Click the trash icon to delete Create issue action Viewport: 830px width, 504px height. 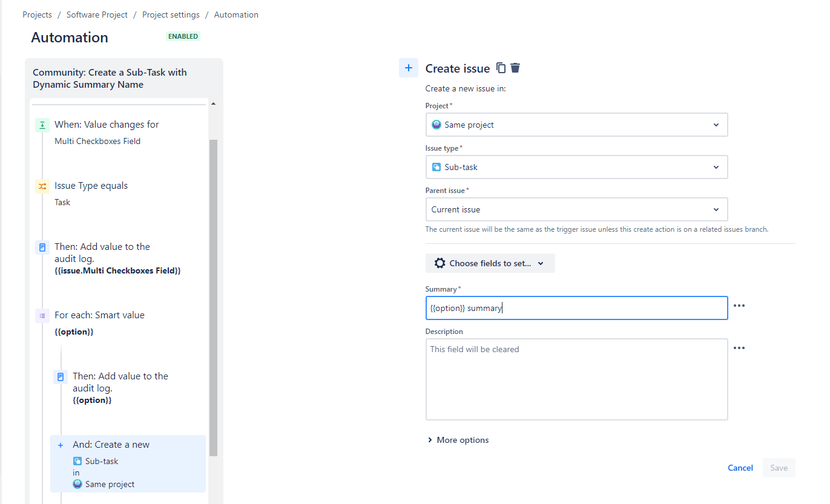click(x=515, y=68)
